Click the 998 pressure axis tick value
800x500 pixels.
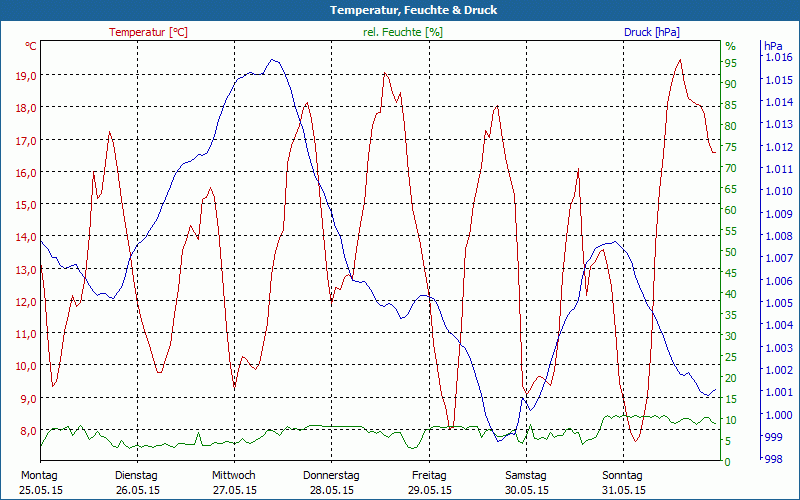[x=774, y=459]
